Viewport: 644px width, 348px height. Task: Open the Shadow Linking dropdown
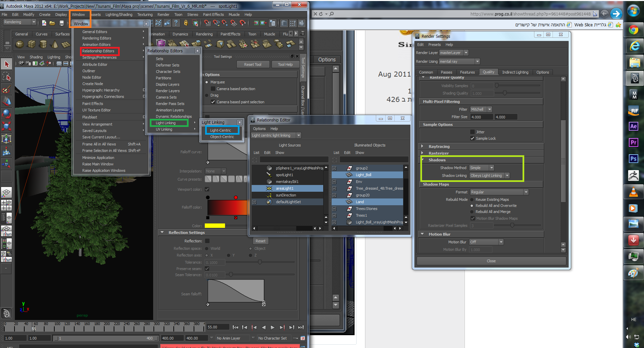489,176
